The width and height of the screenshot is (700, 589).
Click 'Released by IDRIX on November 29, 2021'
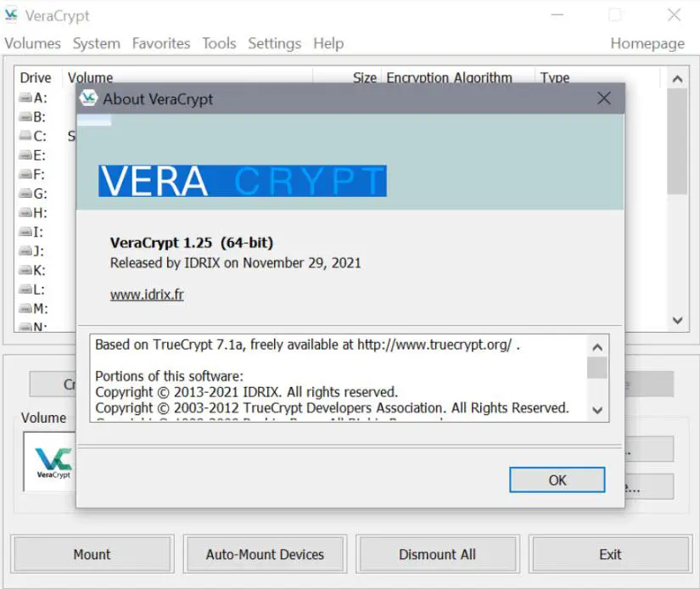235,263
